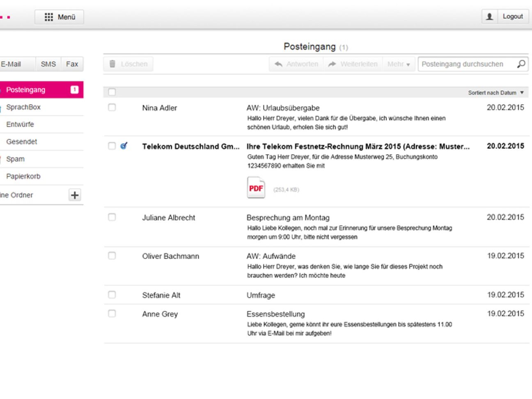Click the Antworten reply arrow button
This screenshot has height=399, width=532.
[296, 64]
